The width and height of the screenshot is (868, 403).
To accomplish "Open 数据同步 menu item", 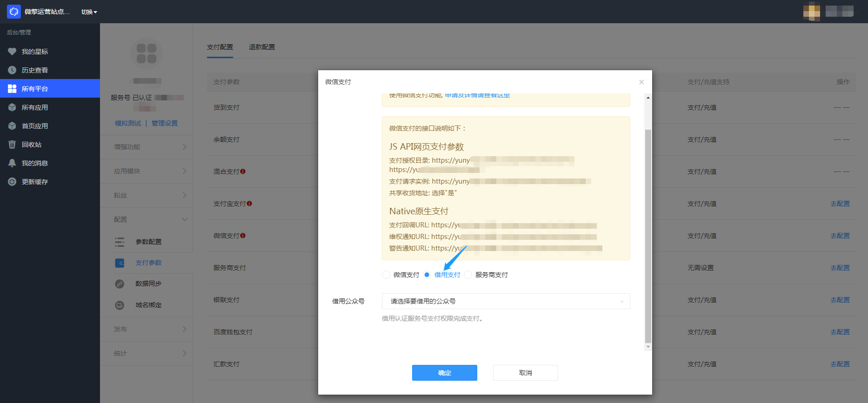I will click(x=148, y=284).
